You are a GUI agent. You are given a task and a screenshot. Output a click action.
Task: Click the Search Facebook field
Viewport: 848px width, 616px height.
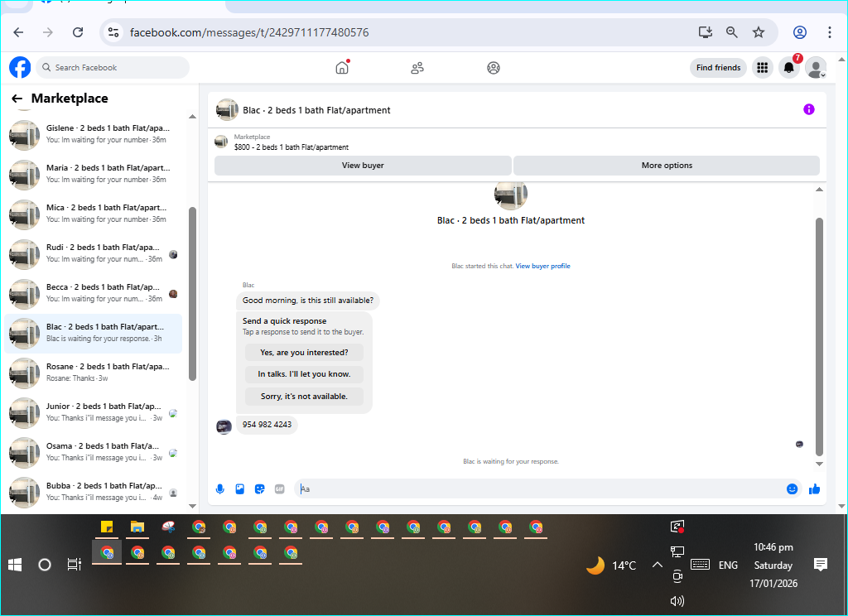point(113,68)
